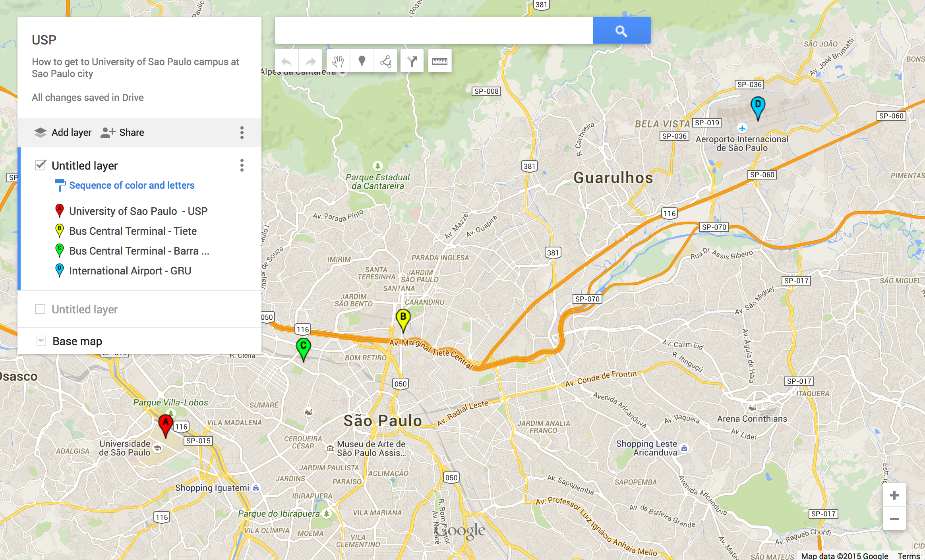Click the Add layer button
The height and width of the screenshot is (560, 925).
[x=63, y=132]
